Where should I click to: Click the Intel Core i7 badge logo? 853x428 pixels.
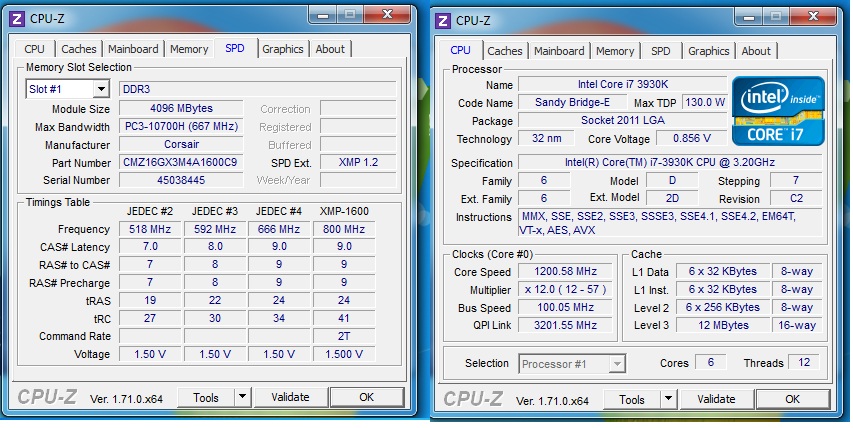pyautogui.click(x=778, y=111)
